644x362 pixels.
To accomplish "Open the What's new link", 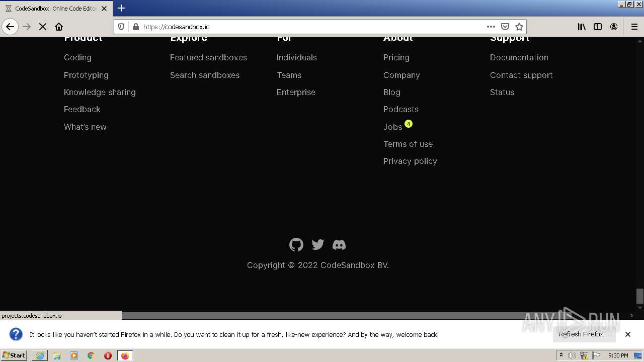I will (x=85, y=127).
